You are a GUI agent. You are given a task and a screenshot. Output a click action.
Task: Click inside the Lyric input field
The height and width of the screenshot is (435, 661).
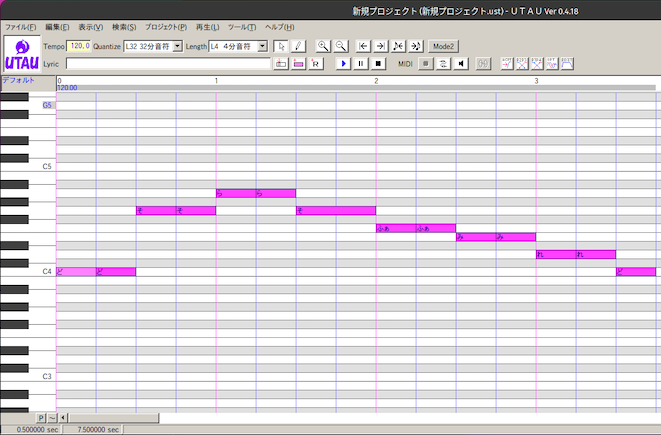170,63
